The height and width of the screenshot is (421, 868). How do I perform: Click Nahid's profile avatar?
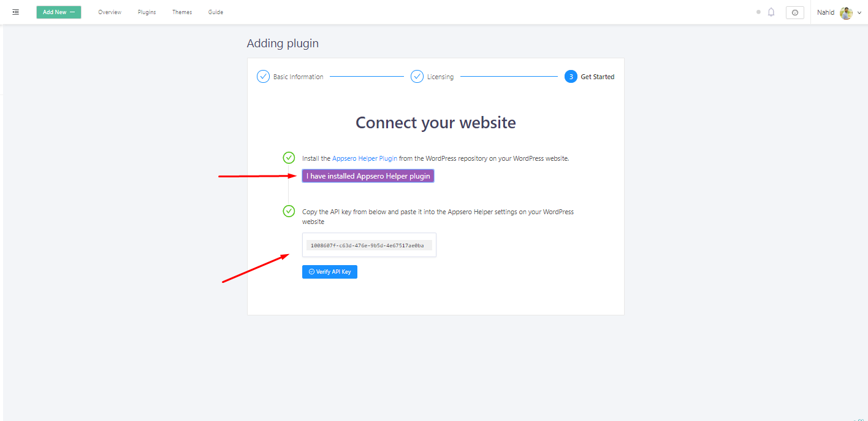[846, 12]
